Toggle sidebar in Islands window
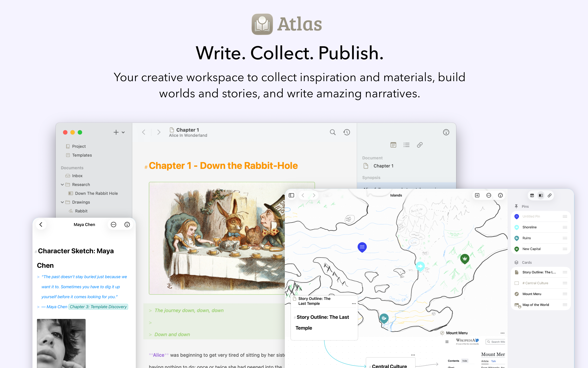This screenshot has width=588, height=368. pyautogui.click(x=291, y=195)
